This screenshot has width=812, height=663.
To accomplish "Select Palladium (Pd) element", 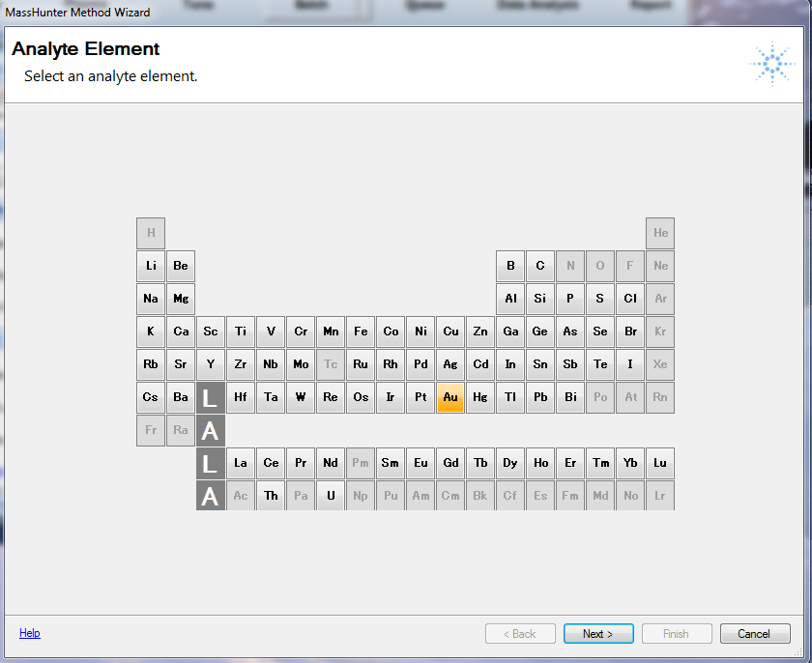I will pyautogui.click(x=420, y=364).
